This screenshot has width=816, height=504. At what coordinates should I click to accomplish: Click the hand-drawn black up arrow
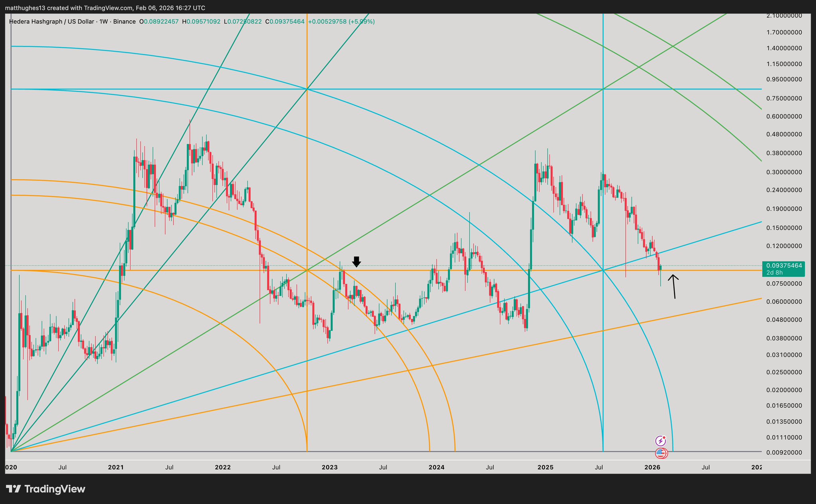point(674,286)
